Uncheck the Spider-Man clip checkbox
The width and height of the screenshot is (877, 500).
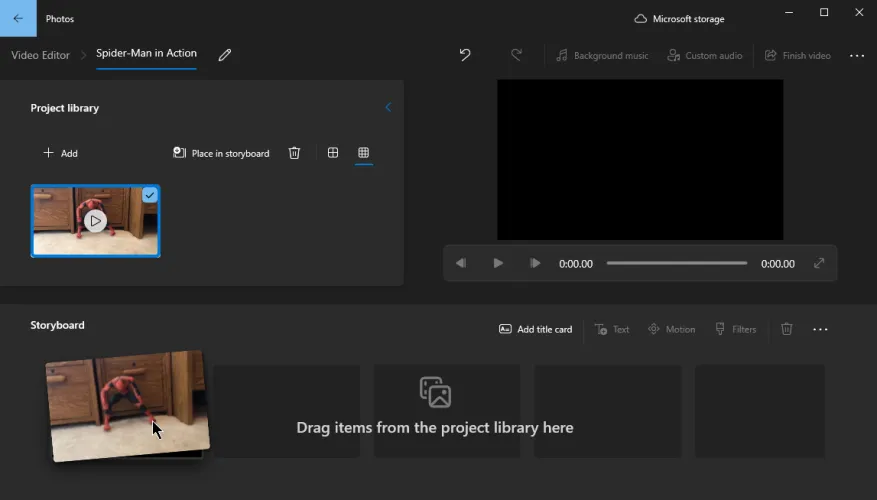(150, 195)
